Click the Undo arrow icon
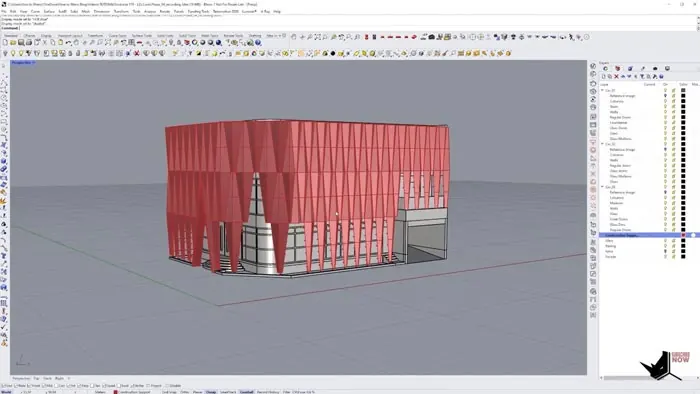700x394 pixels. [x=68, y=43]
